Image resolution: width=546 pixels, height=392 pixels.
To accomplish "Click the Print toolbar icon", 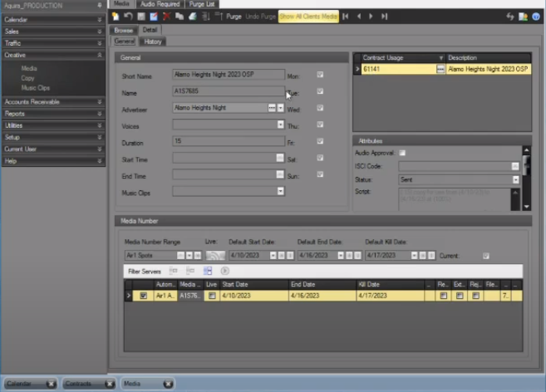I will click(x=192, y=17).
